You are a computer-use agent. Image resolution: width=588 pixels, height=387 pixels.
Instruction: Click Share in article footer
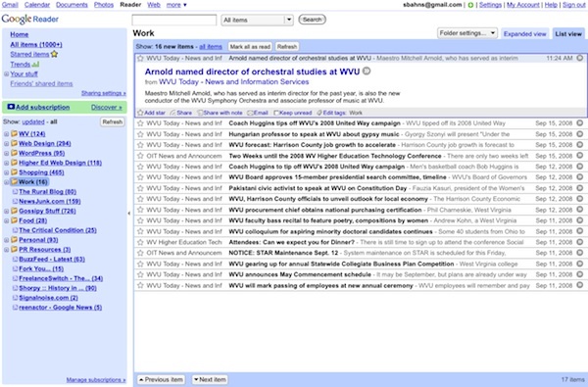pyautogui.click(x=180, y=113)
